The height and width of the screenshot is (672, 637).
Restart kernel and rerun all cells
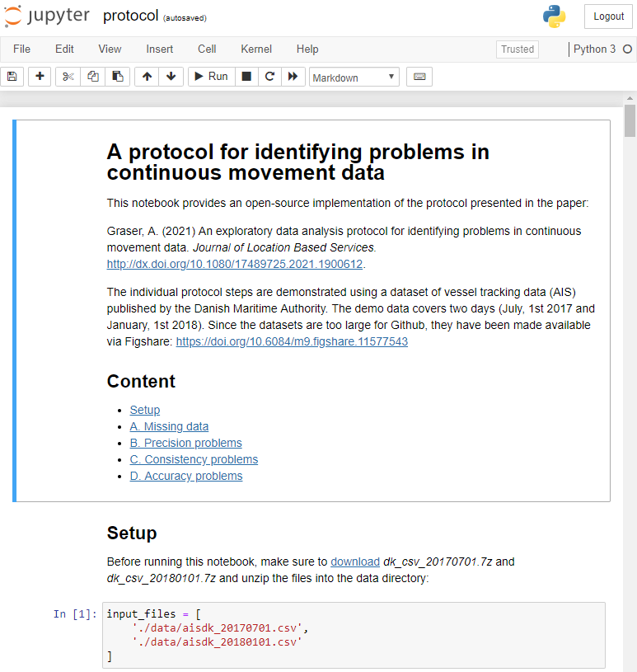click(293, 77)
